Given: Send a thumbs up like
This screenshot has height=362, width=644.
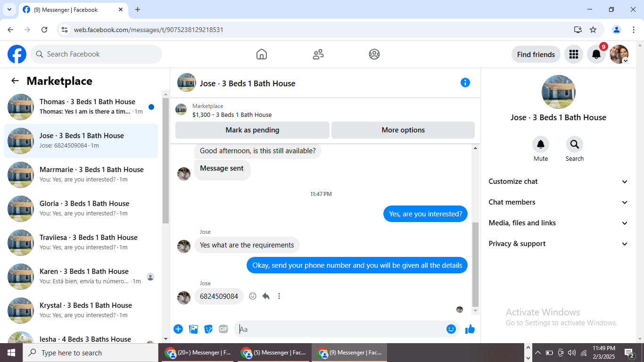Looking at the screenshot, I should tap(470, 329).
